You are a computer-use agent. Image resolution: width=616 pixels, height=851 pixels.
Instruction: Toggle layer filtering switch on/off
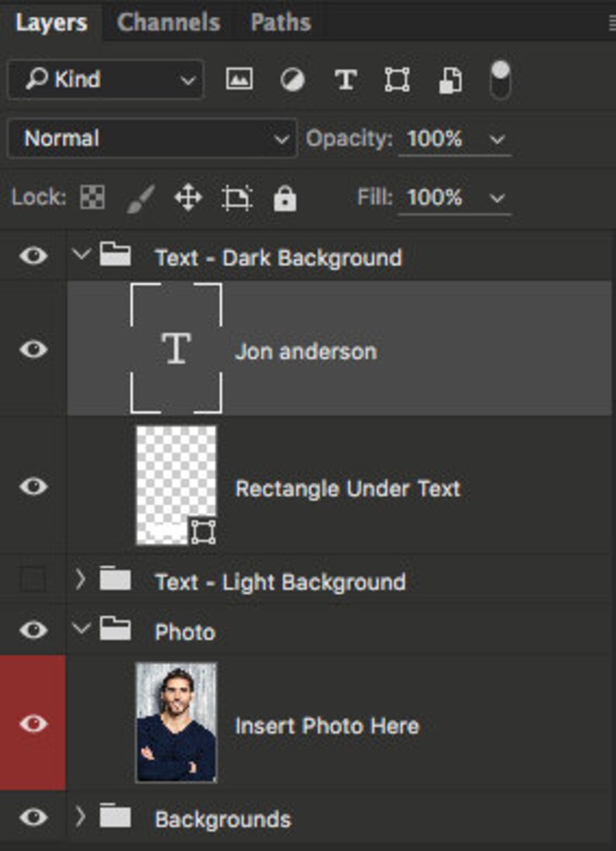pos(500,80)
